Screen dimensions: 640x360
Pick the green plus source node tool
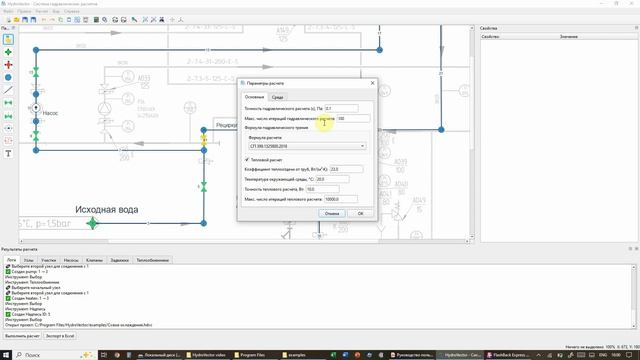[x=8, y=52]
